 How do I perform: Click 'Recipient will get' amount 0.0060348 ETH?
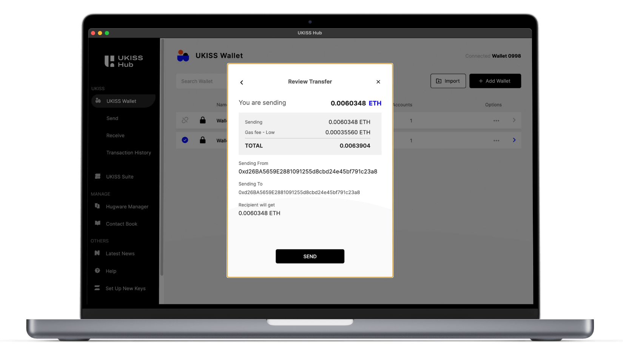(x=259, y=213)
